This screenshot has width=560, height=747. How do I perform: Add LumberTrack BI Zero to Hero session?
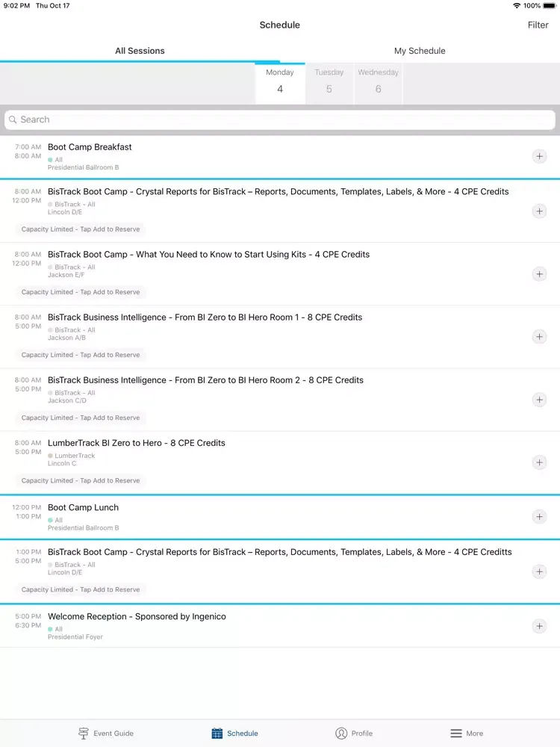click(539, 462)
